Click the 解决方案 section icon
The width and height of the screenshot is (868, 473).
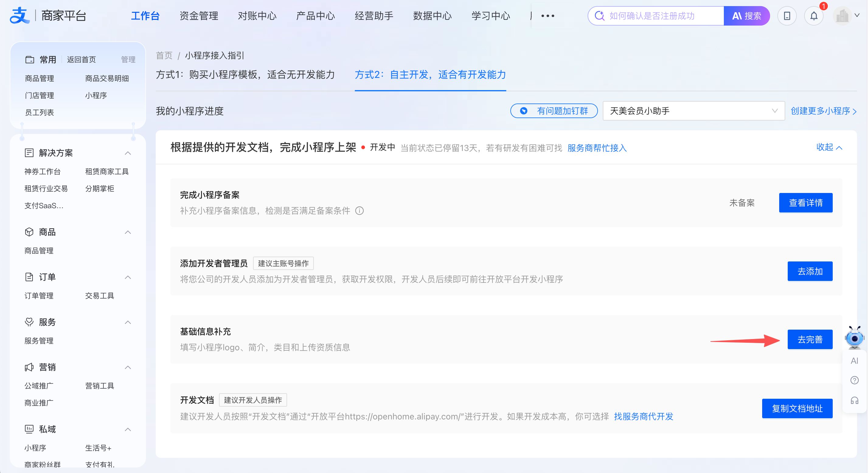[29, 153]
